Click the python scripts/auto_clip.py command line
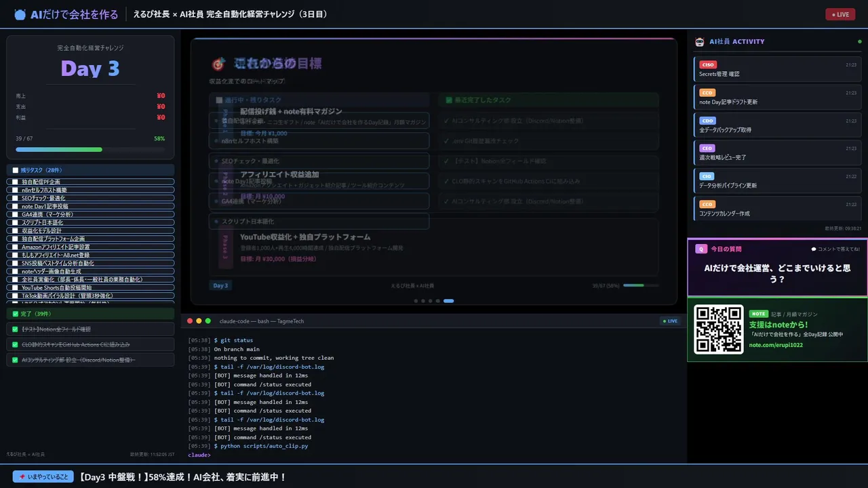 click(x=261, y=446)
